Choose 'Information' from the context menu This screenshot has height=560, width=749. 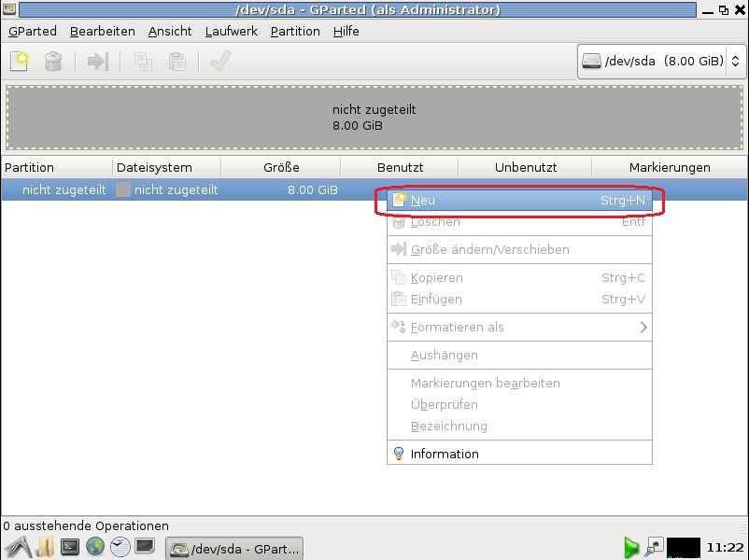445,455
